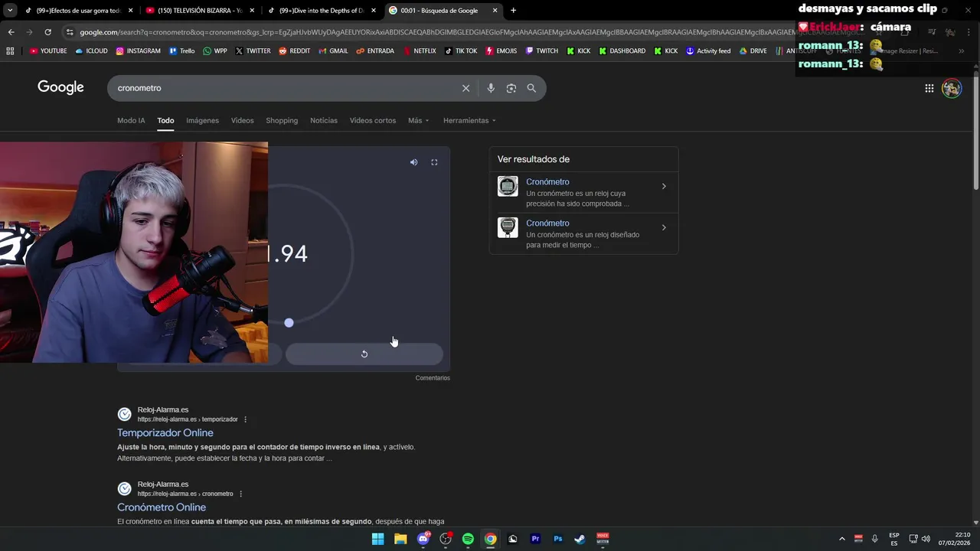The width and height of the screenshot is (980, 551).
Task: Switch to the 'Efectos de usar gorra' TikTok tab
Action: [79, 11]
